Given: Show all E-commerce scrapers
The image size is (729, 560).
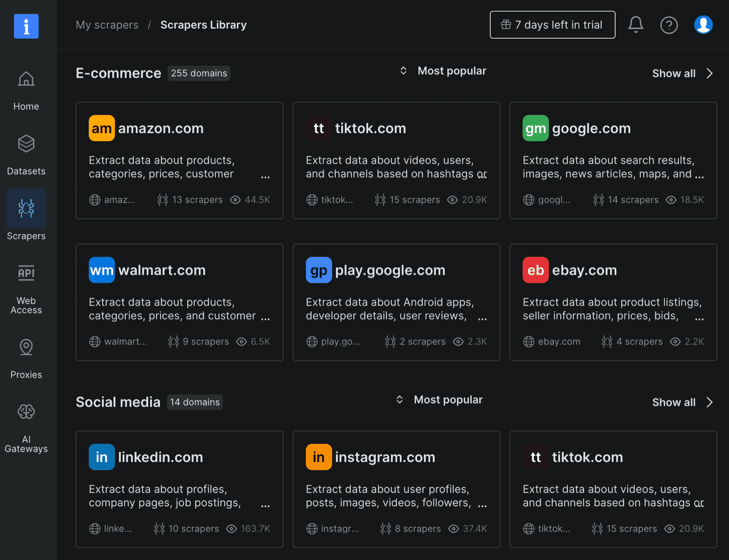Looking at the screenshot, I should (x=674, y=73).
